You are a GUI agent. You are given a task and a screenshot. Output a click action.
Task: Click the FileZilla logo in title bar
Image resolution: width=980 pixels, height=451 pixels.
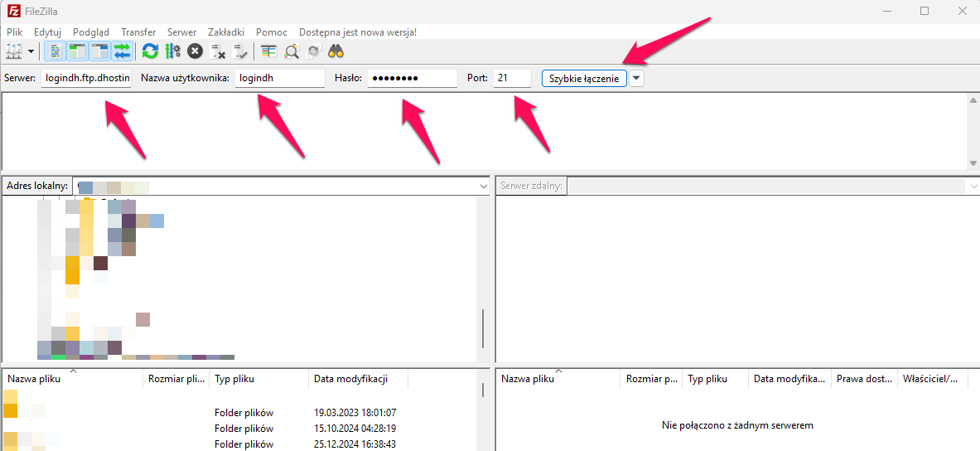tap(12, 12)
